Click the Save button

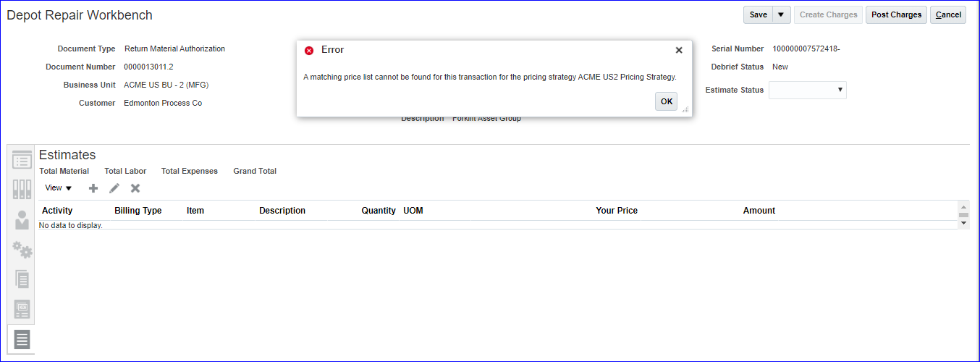758,14
